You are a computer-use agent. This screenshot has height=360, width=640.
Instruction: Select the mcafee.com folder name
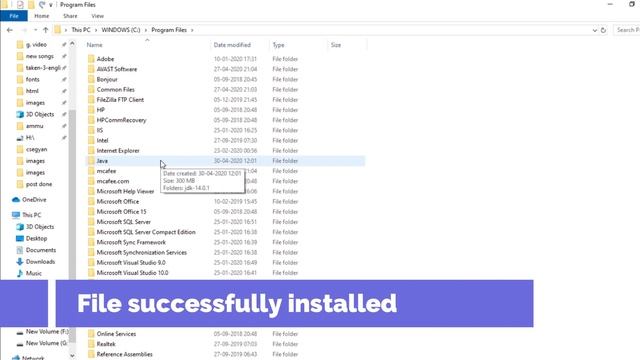coord(113,181)
